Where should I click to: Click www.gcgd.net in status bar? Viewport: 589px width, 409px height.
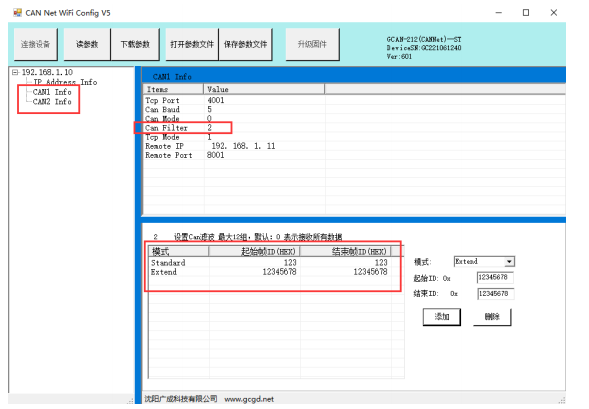point(249,399)
